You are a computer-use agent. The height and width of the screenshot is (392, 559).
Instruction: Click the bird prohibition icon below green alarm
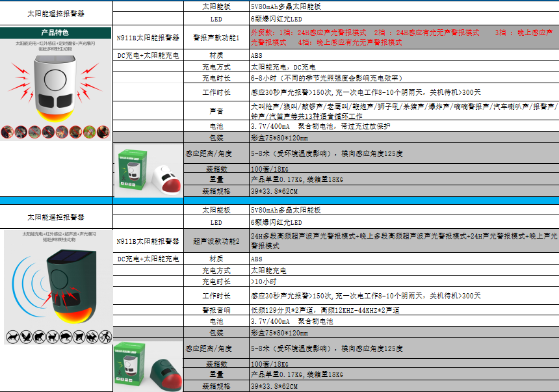coord(25,337)
